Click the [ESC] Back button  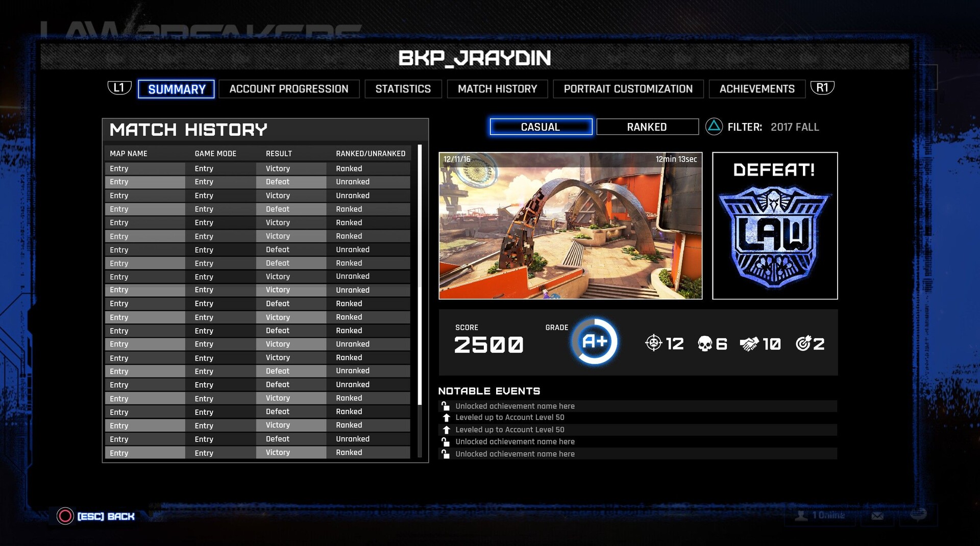(106, 516)
